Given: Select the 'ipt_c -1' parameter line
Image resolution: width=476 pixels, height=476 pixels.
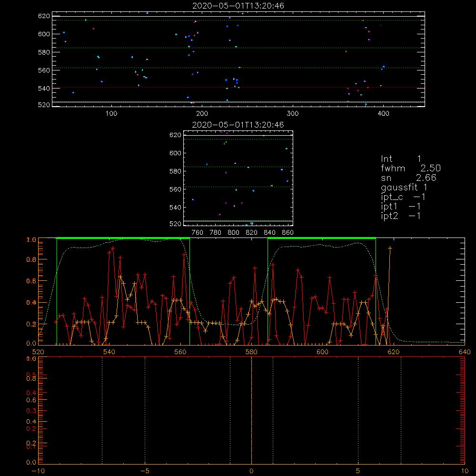Looking at the screenshot, I should point(403,197).
